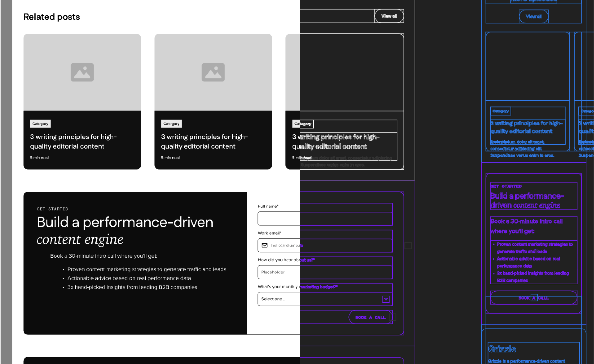
Task: Select the "Work email*" label
Action: click(270, 233)
